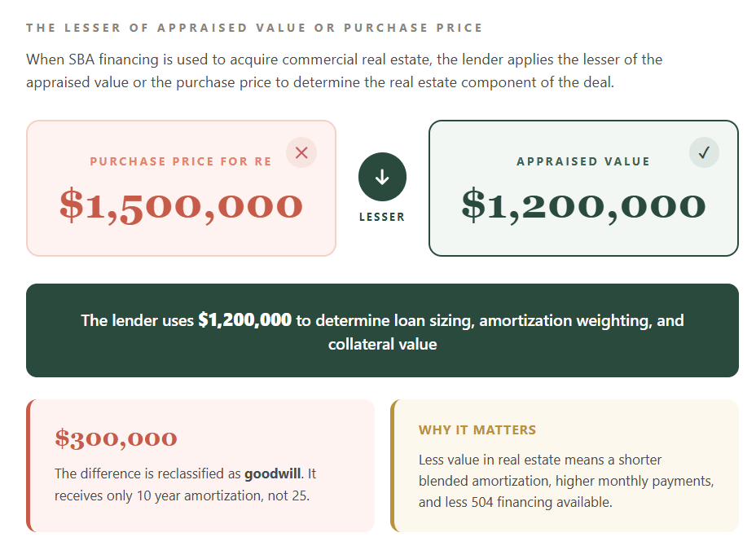Image resolution: width=756 pixels, height=546 pixels.
Task: Click the '10 year amortization, not 25' sentence
Action: pos(204,495)
